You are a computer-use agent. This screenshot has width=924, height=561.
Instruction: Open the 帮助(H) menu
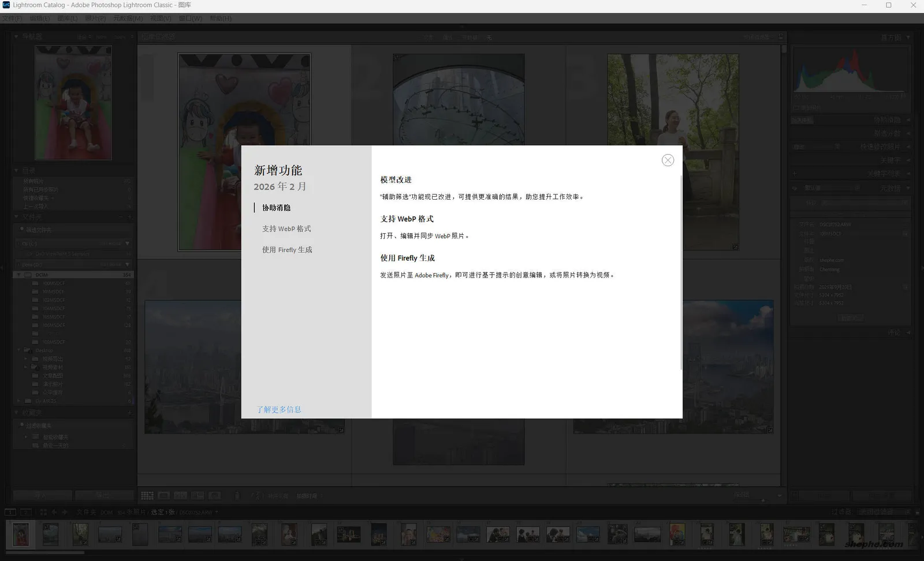point(221,18)
